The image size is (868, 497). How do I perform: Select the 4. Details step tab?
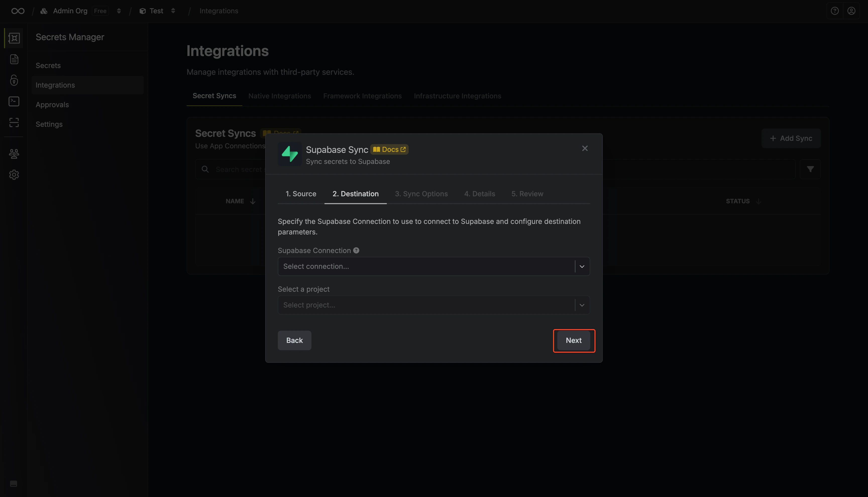pos(479,194)
